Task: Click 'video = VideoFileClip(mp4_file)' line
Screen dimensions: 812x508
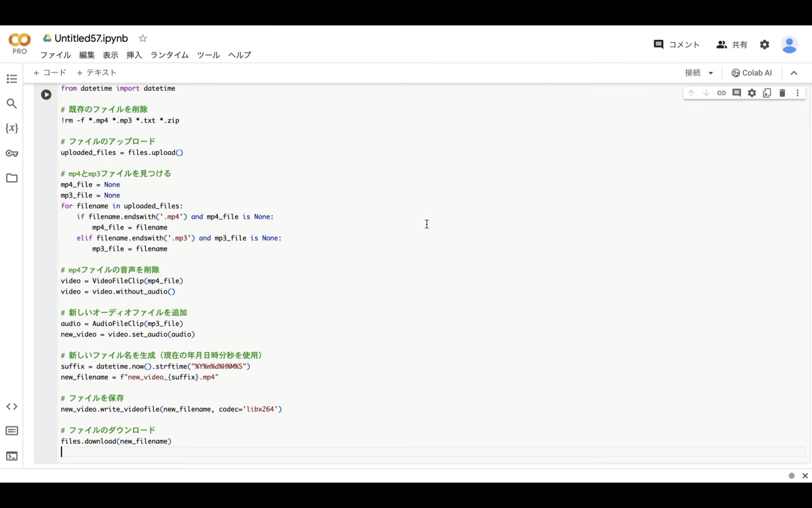Action: [122, 281]
